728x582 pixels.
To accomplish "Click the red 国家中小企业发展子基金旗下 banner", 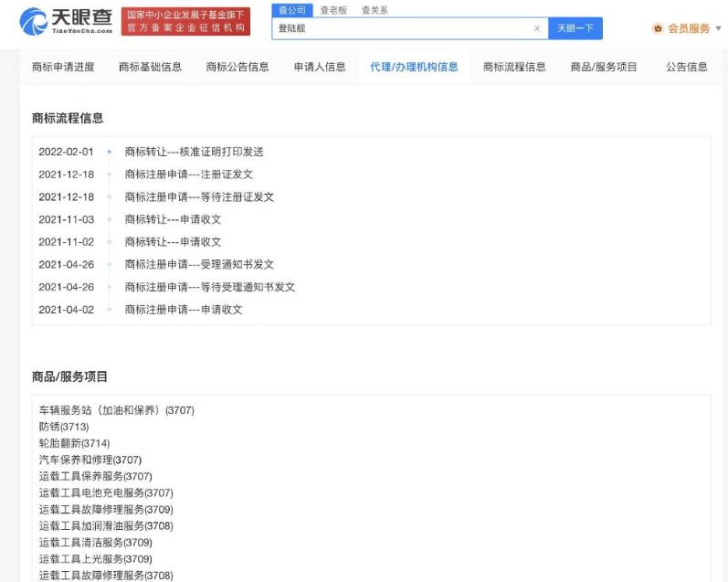I will 185,21.
